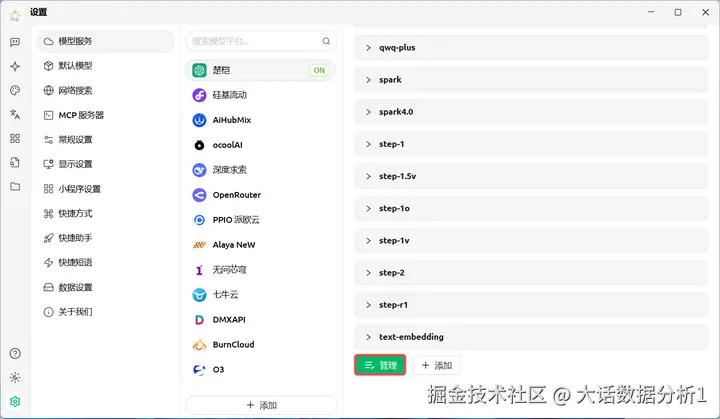Click the ON badge of the selected provider
The width and height of the screenshot is (720, 419).
[x=319, y=70]
